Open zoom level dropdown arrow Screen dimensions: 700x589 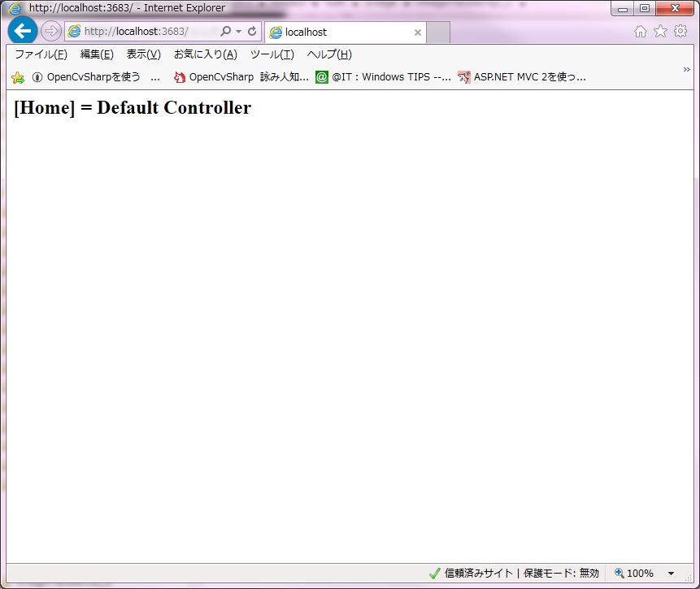671,574
